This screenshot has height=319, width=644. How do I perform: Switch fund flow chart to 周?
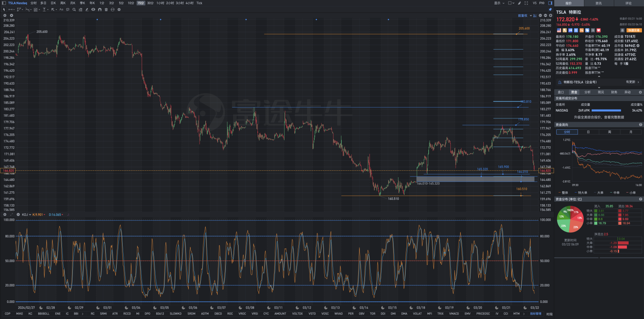tap(609, 132)
